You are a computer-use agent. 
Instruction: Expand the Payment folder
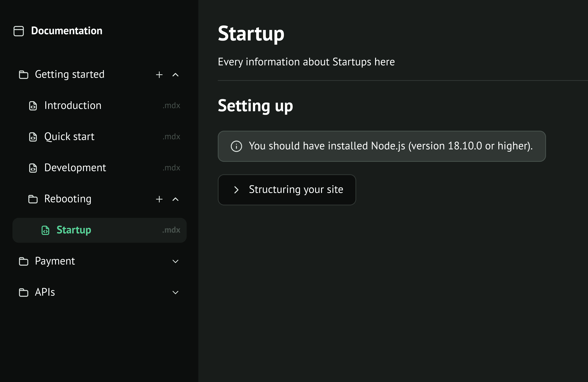click(x=175, y=261)
